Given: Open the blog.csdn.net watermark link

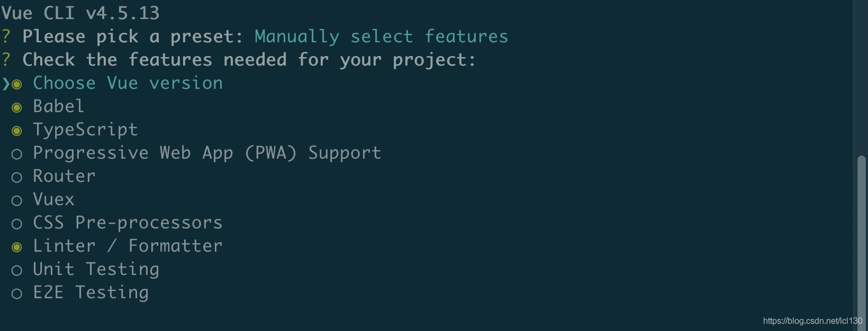Looking at the screenshot, I should pyautogui.click(x=812, y=321).
